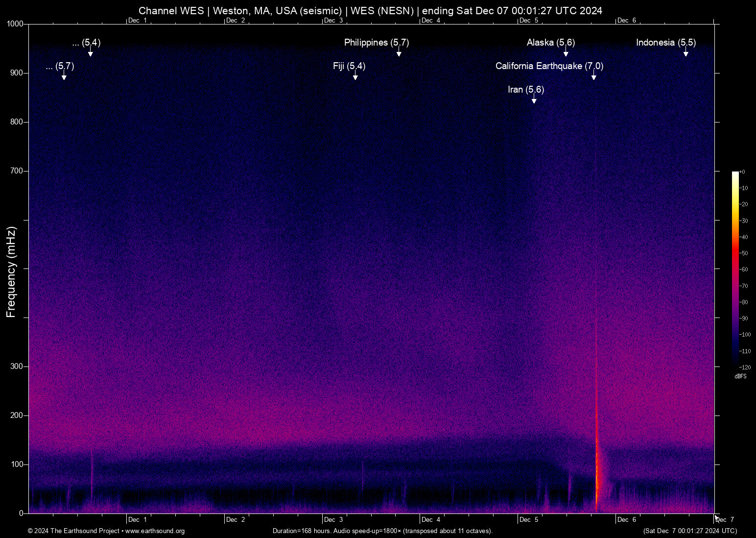
Task: Click the Frequency (mHz) axis label
Action: [11, 272]
